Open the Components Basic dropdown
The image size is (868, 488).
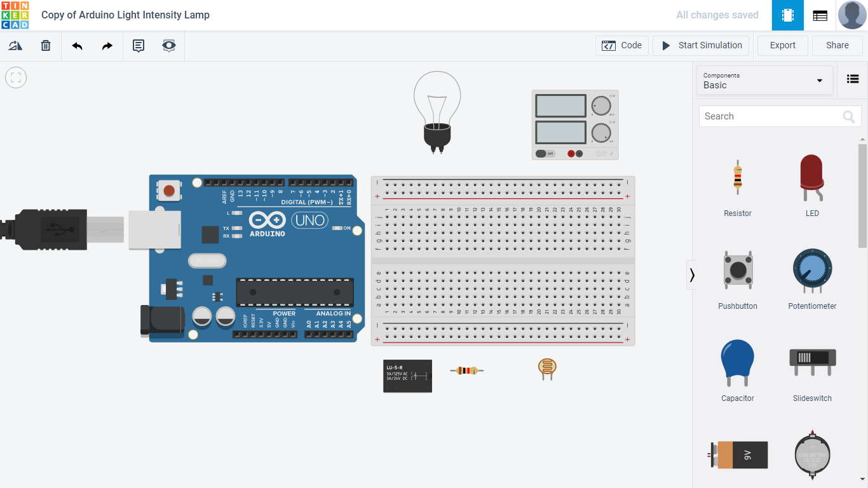764,81
